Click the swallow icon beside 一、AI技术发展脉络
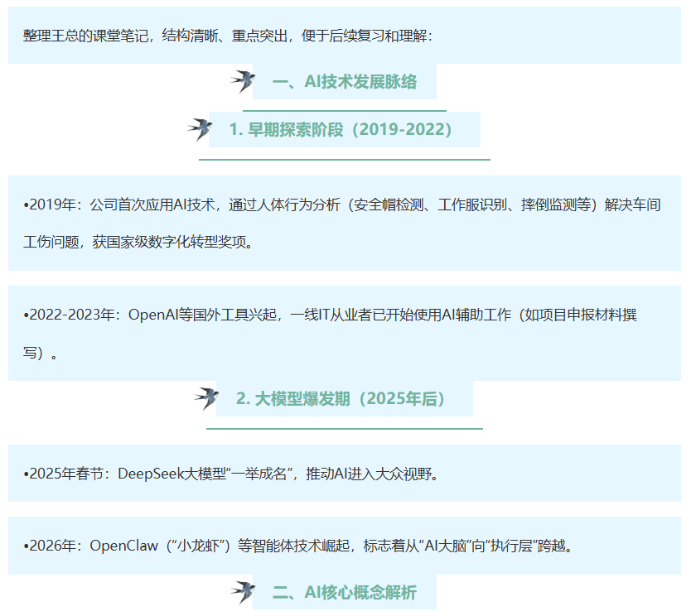This screenshot has width=696, height=616. pos(243,81)
